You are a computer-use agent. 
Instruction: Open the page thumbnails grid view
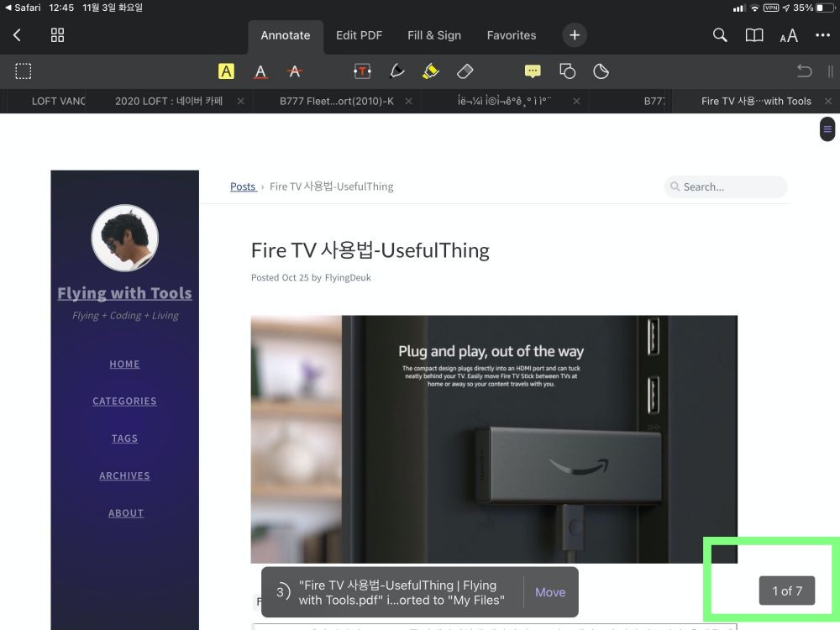click(57, 35)
